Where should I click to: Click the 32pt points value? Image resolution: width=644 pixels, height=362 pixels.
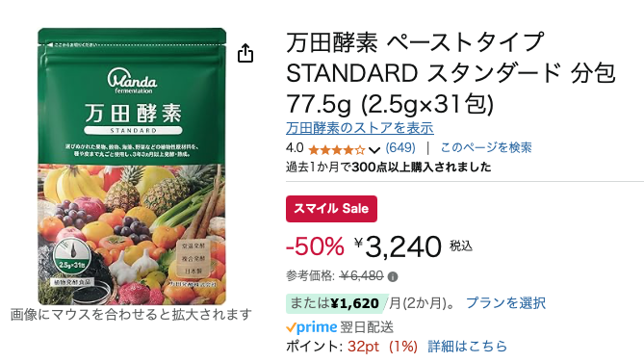pos(363,347)
